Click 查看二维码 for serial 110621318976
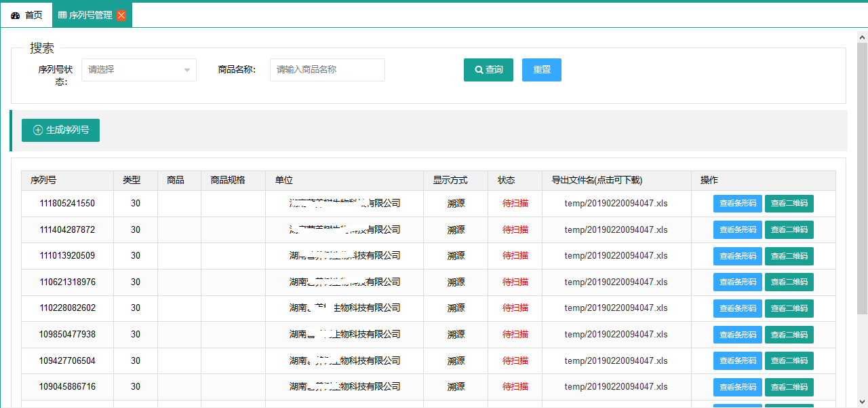 789,282
